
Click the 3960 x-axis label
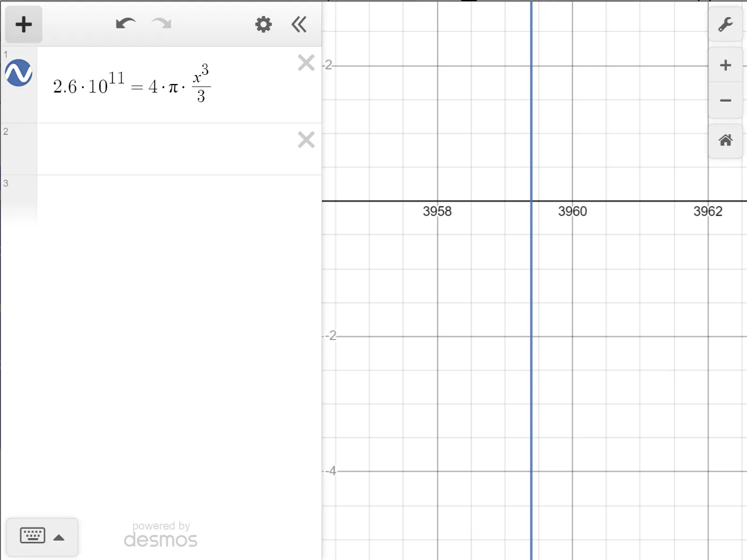pyautogui.click(x=573, y=211)
